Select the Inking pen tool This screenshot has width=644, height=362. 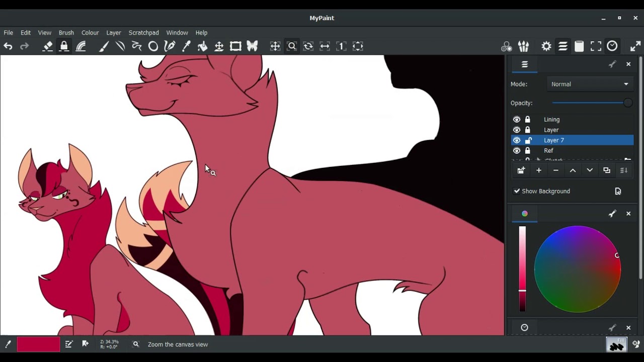tap(170, 46)
